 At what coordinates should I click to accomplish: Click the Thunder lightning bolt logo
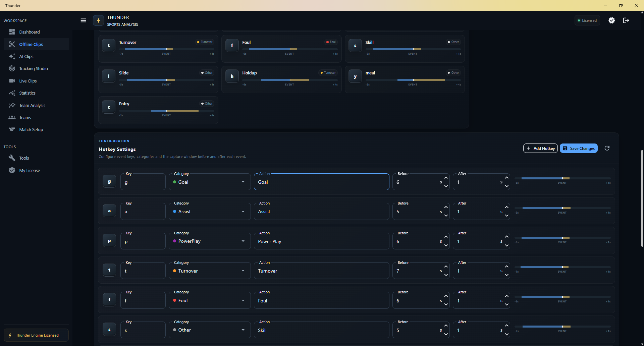coord(98,20)
